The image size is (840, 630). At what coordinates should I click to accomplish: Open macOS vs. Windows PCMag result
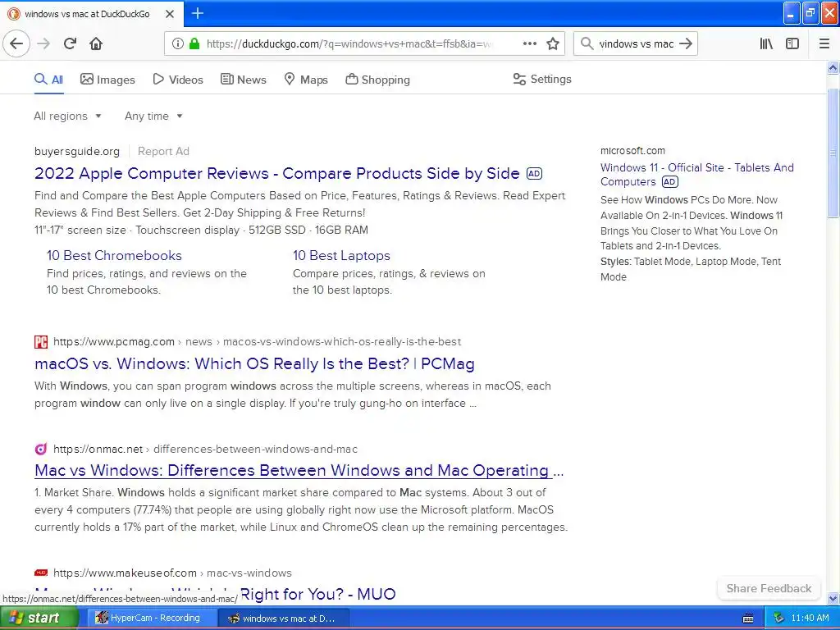click(254, 363)
